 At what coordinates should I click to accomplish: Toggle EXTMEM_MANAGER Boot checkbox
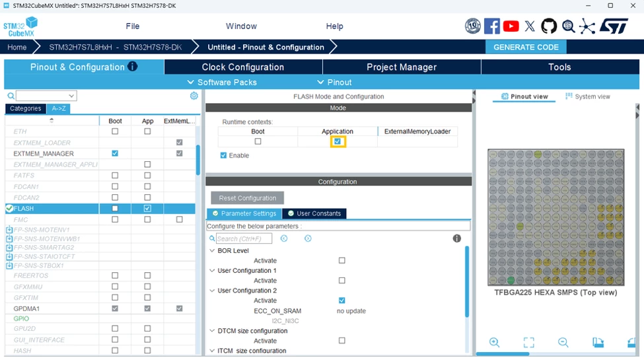115,153
